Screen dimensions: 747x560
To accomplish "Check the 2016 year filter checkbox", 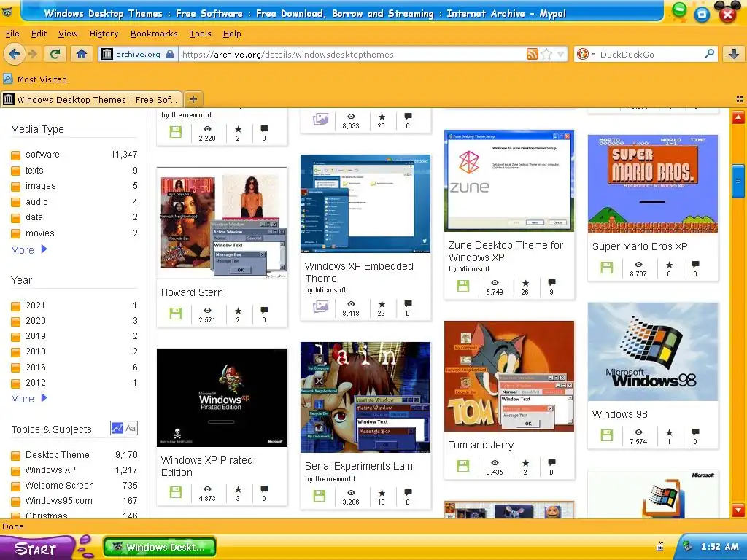I will (x=16, y=367).
